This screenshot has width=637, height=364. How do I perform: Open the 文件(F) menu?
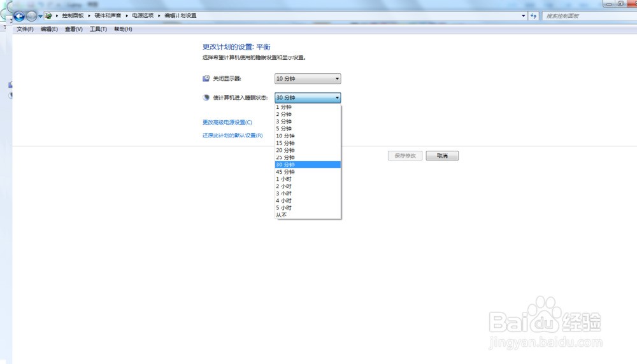coord(25,29)
